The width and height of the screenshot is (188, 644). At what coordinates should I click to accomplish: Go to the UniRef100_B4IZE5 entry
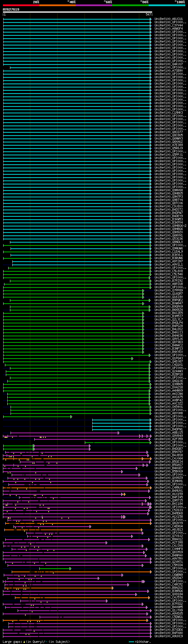pyautogui.click(x=169, y=313)
